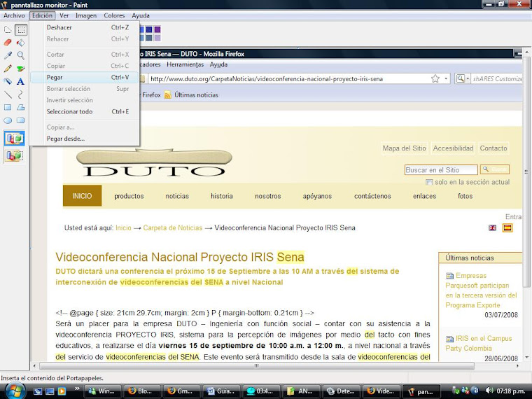Click the vertical scrollbar up arrow
This screenshot has width=532, height=399.
(526, 52)
